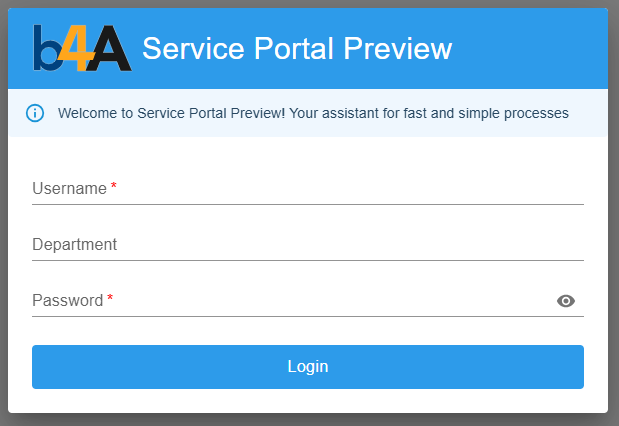Click the red asterisk next to Password

110,299
